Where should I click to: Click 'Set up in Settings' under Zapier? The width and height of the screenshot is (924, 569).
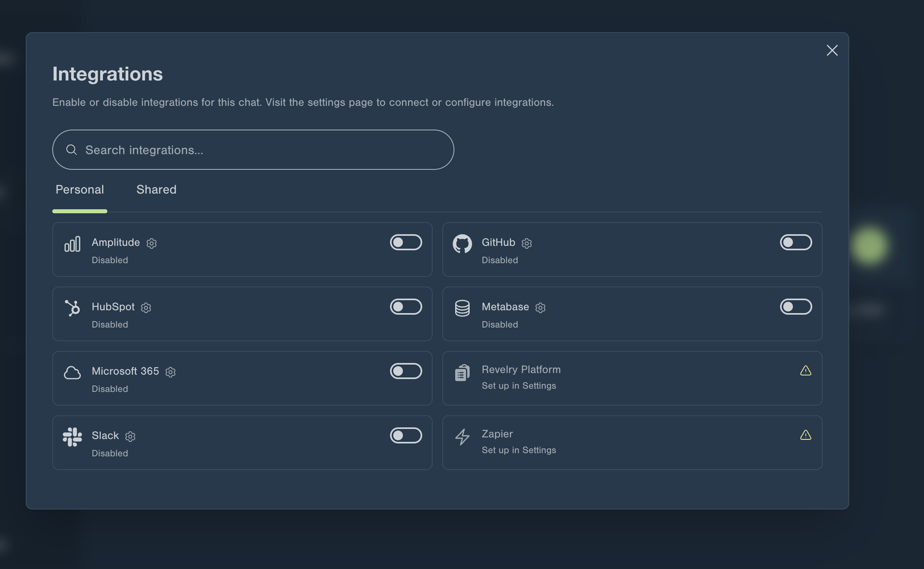click(519, 450)
